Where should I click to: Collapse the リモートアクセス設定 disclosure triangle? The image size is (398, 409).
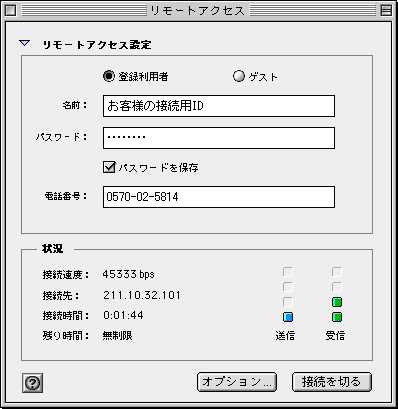25,43
